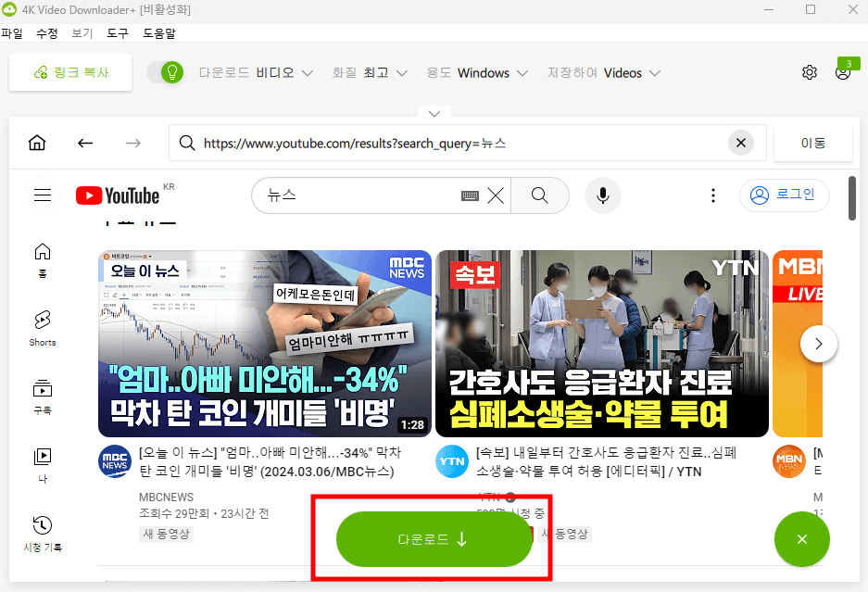Collapse the toolbar with the chevron
Viewport: 868px width, 592px height.
[434, 114]
